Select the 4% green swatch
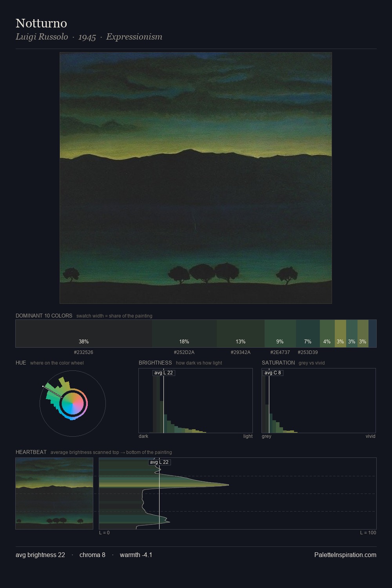This screenshot has width=392, height=588. 327,334
